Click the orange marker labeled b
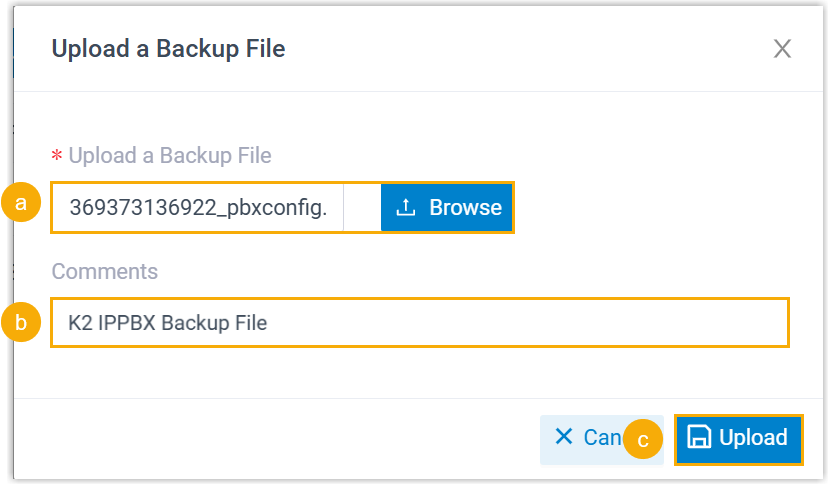Image resolution: width=829 pixels, height=485 pixels. pyautogui.click(x=20, y=323)
